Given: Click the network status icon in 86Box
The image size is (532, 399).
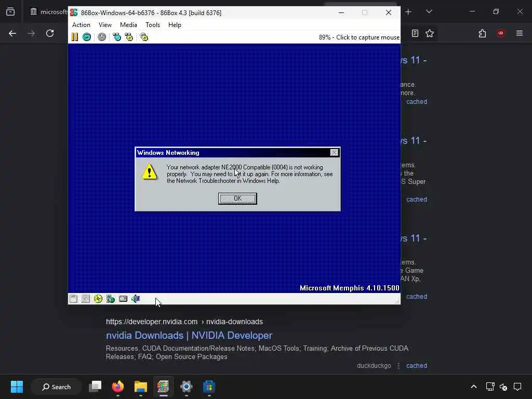Looking at the screenshot, I should click(x=111, y=299).
